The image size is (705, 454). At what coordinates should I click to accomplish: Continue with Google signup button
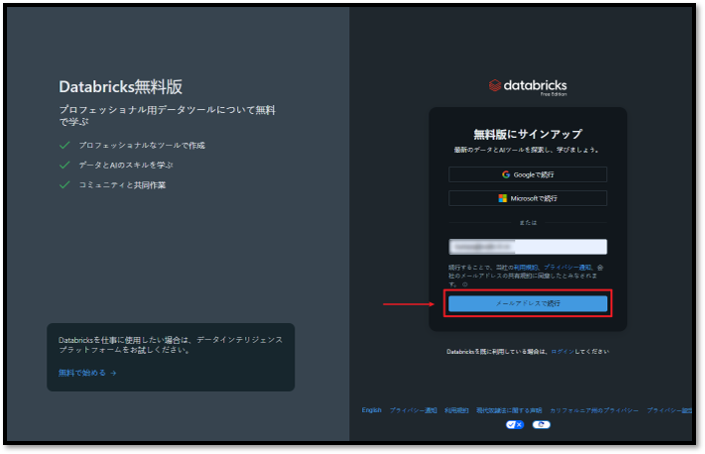(527, 174)
